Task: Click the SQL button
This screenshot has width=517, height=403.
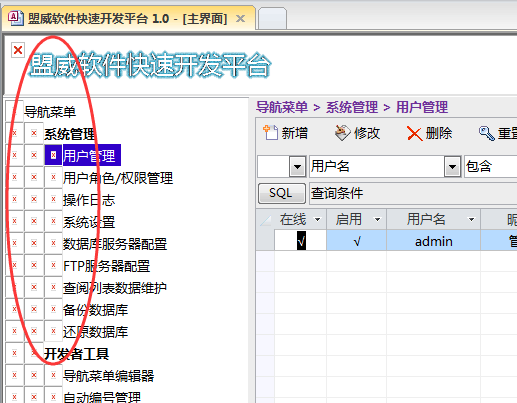Action: (x=282, y=193)
